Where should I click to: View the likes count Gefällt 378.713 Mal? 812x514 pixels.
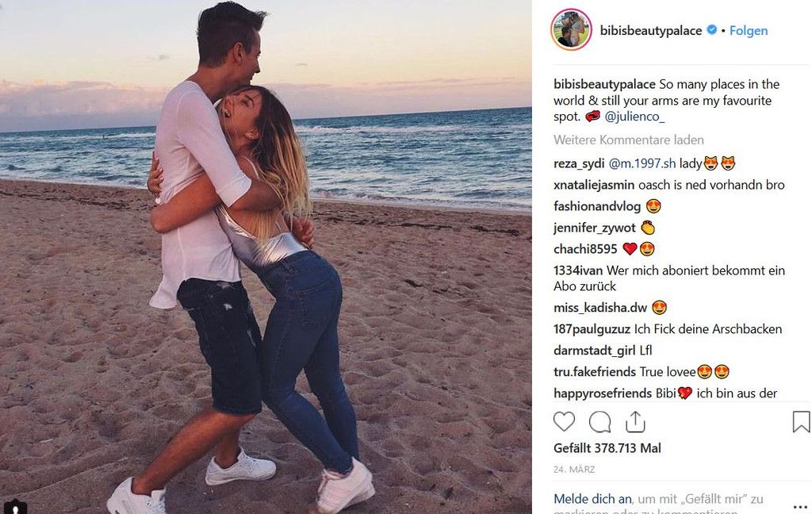(607, 448)
